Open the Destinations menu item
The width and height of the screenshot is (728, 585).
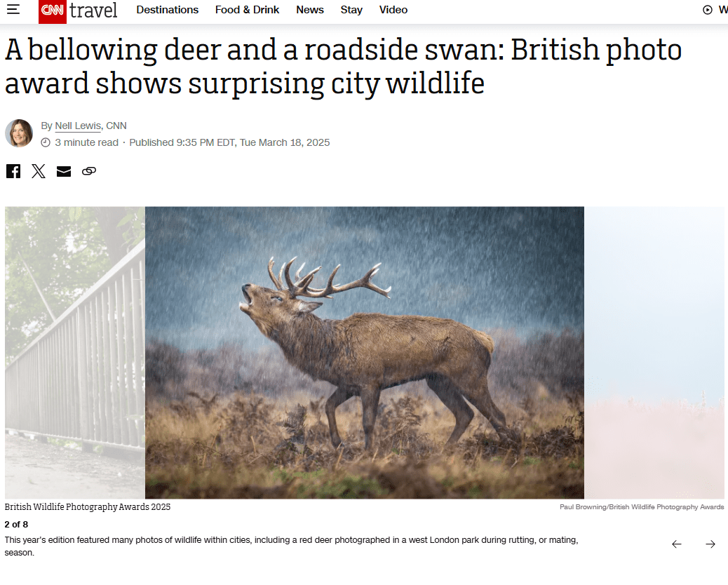(x=167, y=10)
